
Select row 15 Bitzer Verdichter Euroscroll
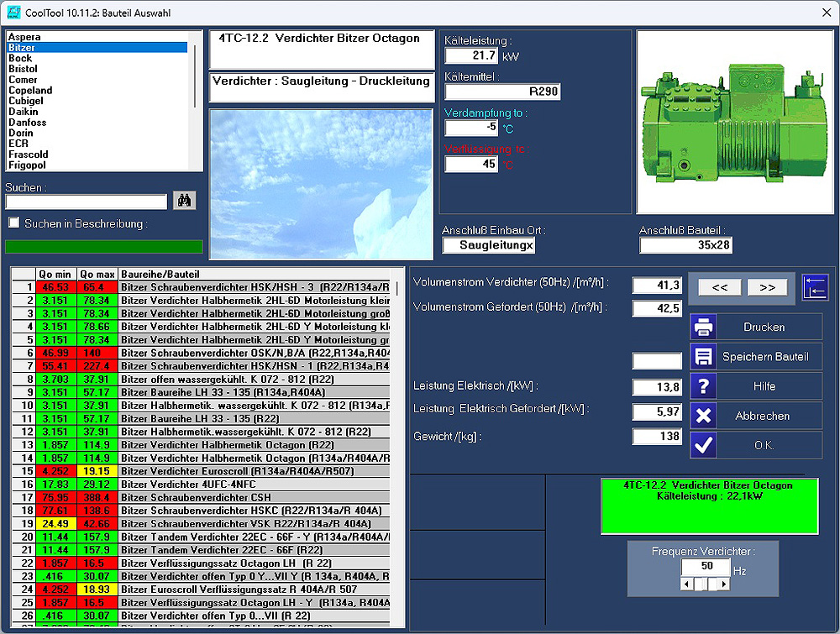coord(202,471)
